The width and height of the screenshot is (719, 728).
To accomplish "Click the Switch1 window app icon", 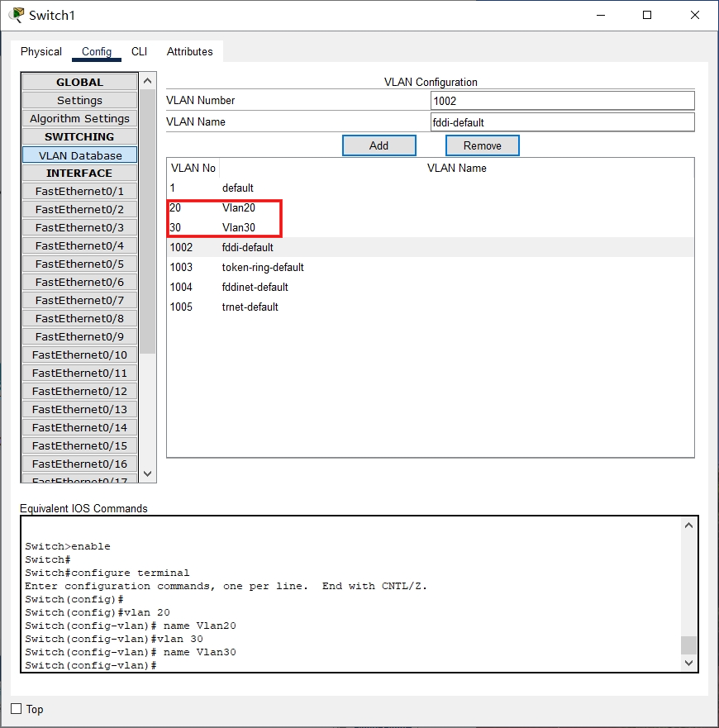I will [17, 15].
